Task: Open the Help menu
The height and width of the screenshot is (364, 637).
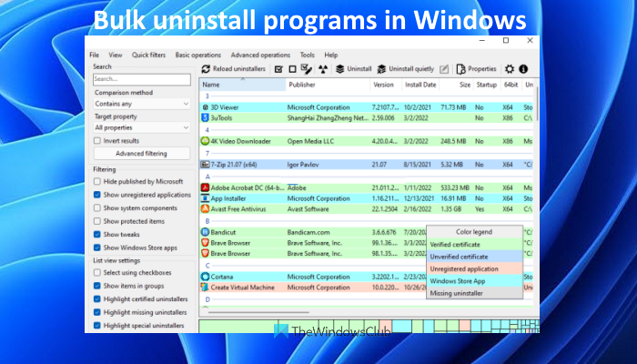Action: coord(331,55)
